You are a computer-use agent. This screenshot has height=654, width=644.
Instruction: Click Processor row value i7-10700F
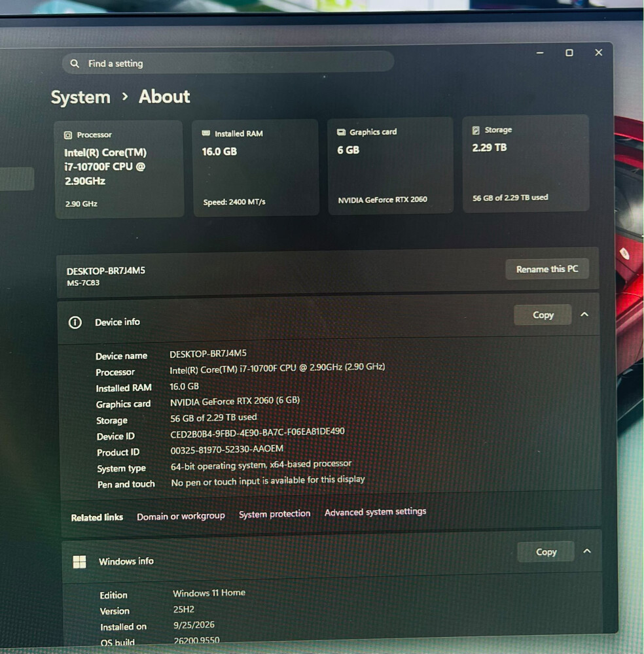tap(277, 368)
